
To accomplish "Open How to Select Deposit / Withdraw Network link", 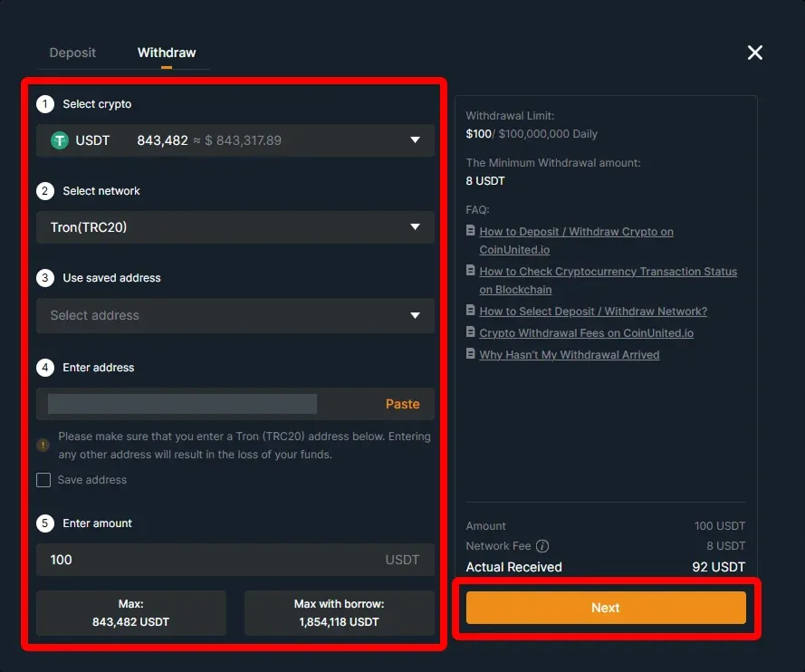I will [x=593, y=312].
